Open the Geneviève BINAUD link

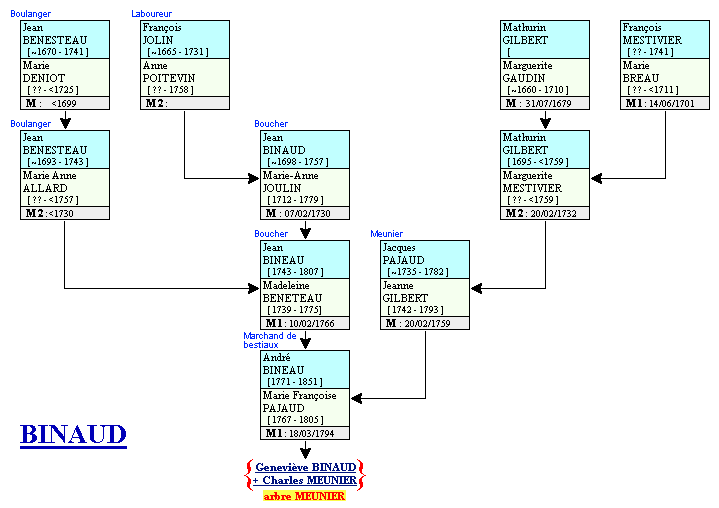305,467
